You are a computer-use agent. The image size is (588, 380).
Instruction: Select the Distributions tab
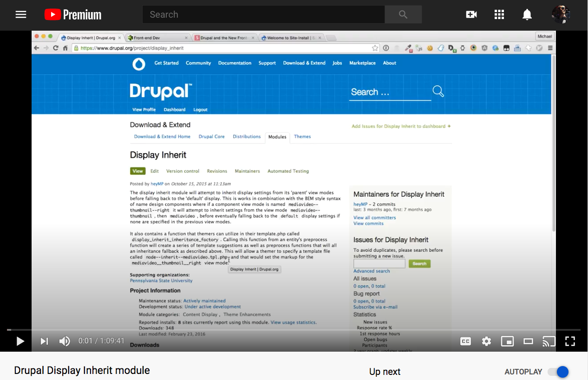(247, 137)
